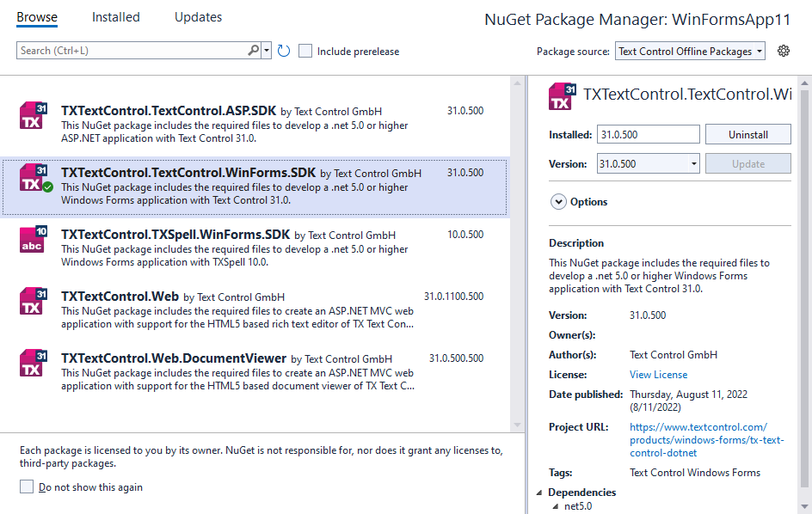Image resolution: width=812 pixels, height=514 pixels.
Task: Check 'Do not show this again'
Action: pos(26,487)
